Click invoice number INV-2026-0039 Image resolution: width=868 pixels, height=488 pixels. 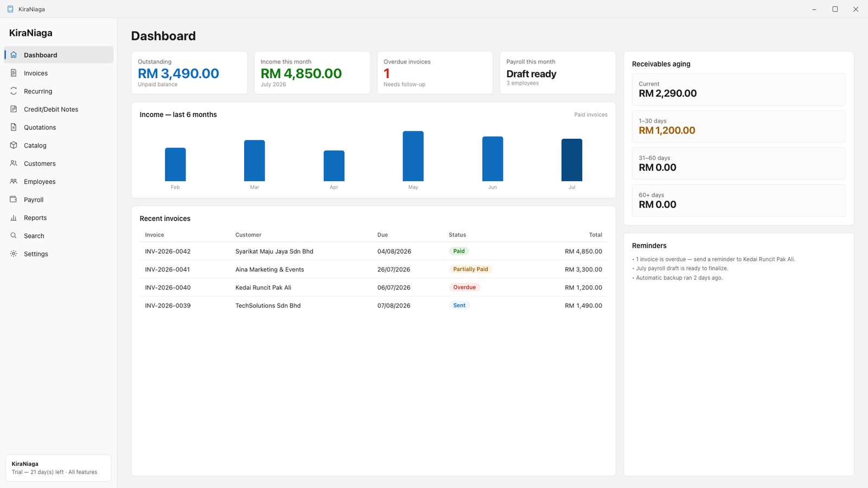point(168,305)
